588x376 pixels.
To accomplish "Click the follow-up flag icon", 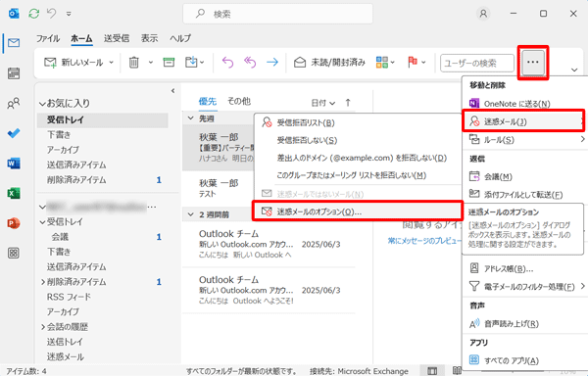I will pos(413,62).
